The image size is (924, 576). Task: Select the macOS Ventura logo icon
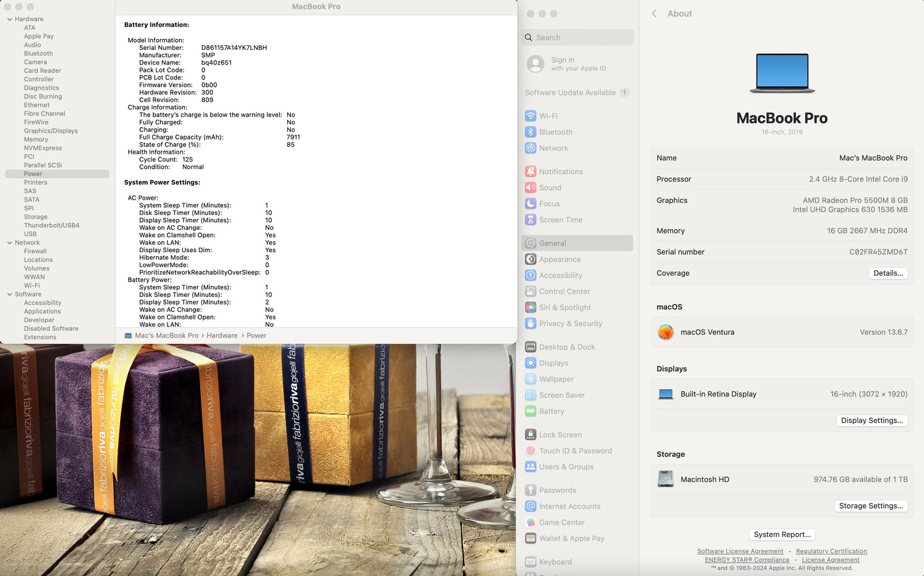(x=666, y=332)
